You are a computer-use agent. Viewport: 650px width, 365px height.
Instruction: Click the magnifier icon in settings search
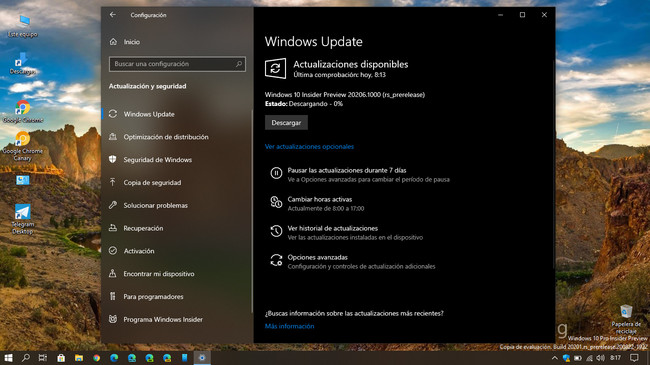point(239,64)
